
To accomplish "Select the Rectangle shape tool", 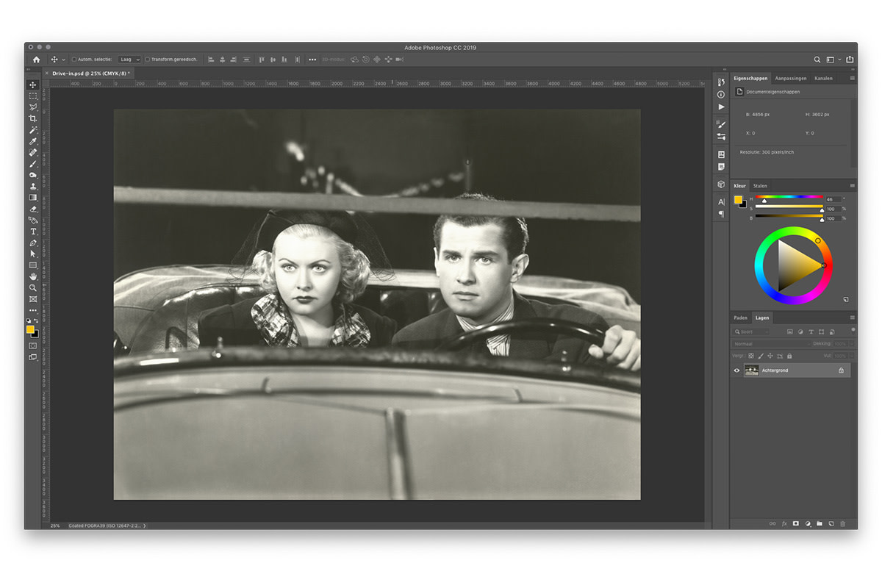I will 33,265.
